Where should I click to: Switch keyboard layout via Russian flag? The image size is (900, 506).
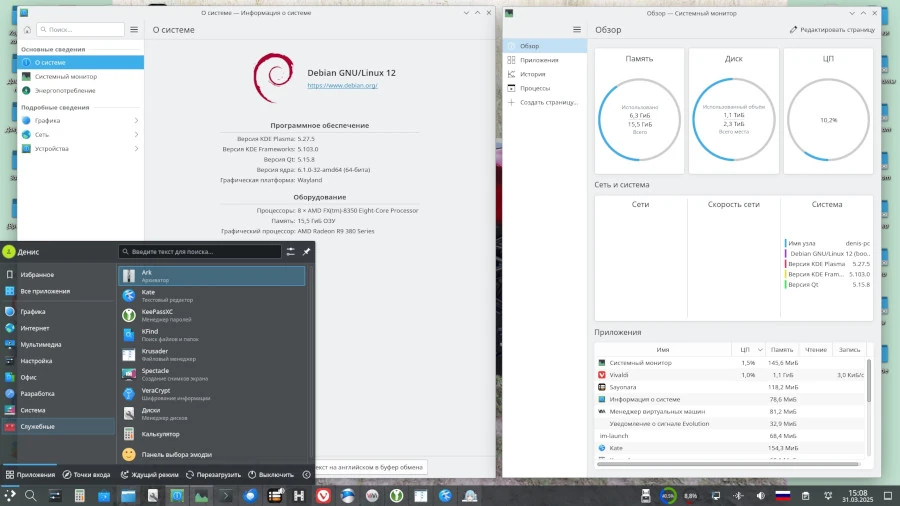pyautogui.click(x=783, y=496)
